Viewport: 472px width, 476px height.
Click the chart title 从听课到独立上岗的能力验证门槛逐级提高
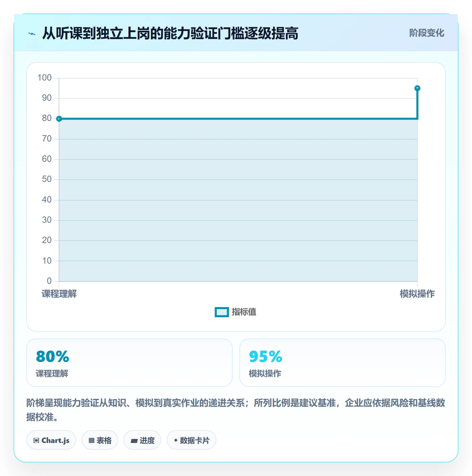coord(170,33)
